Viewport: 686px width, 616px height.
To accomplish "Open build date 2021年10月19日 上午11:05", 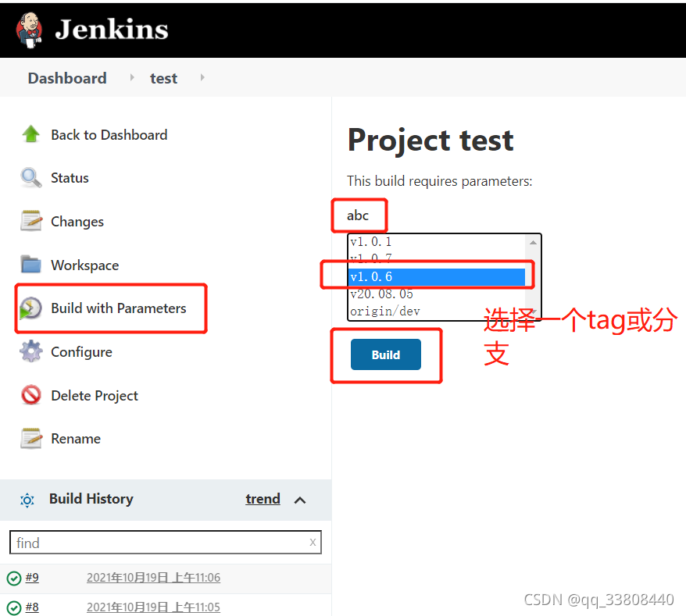I will (154, 607).
